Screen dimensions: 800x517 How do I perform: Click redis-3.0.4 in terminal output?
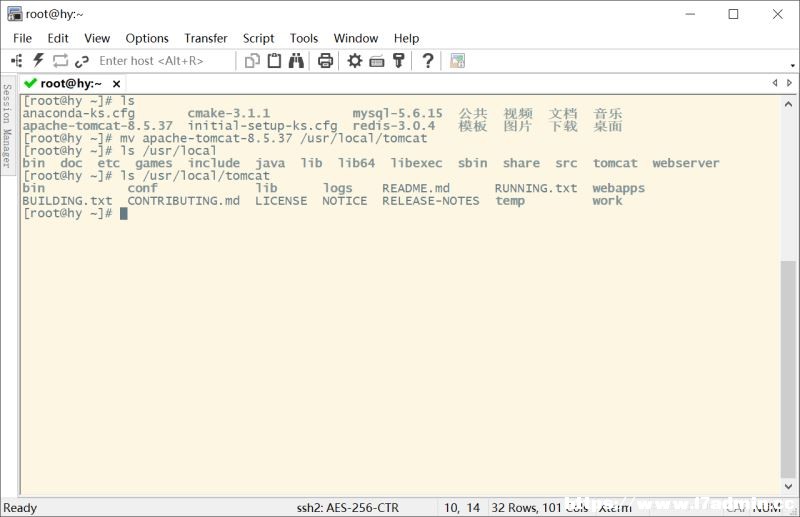click(394, 126)
